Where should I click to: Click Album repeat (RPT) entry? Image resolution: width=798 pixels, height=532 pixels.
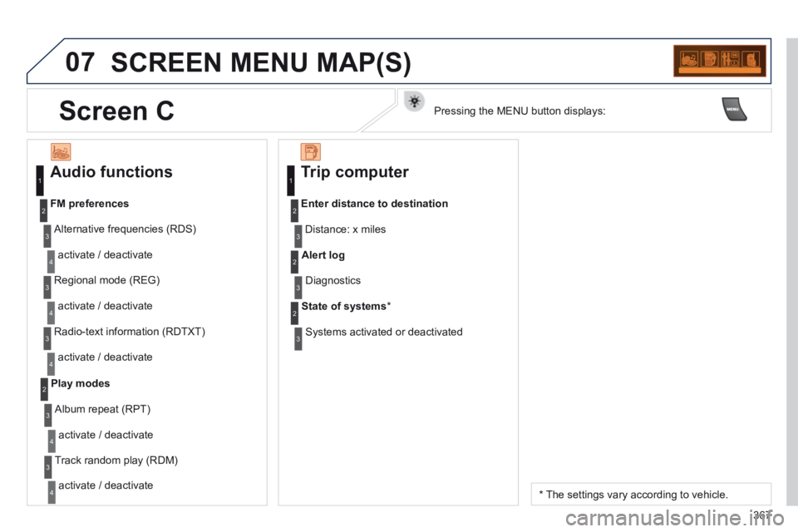pos(103,409)
